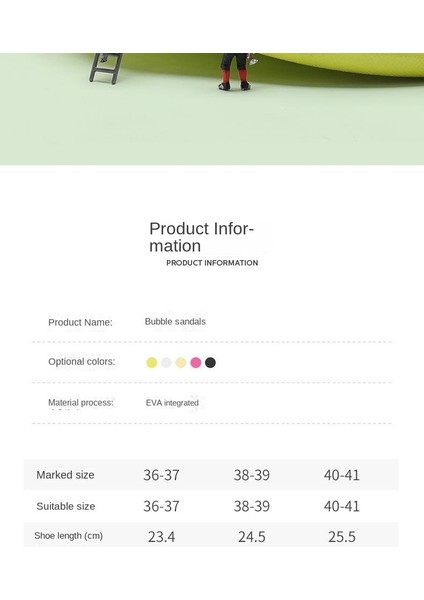Click the miniature ladder in banner image

(x=106, y=68)
